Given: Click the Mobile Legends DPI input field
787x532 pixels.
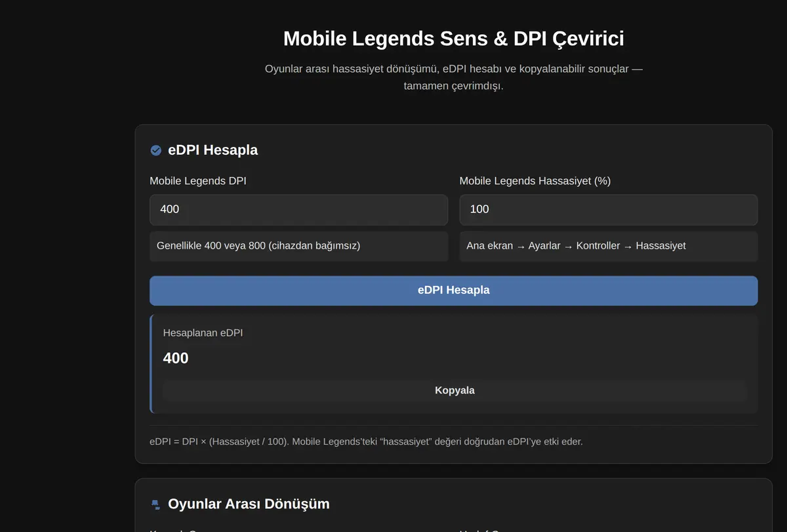Looking at the screenshot, I should (x=298, y=209).
